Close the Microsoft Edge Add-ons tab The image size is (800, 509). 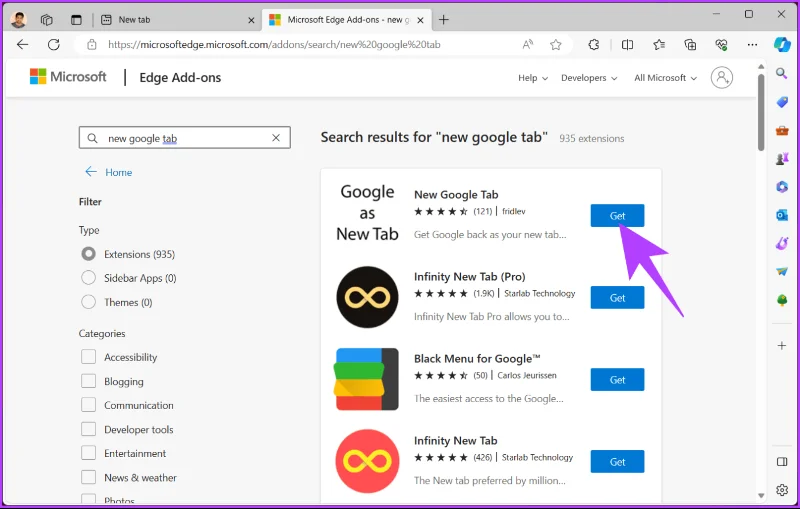pyautogui.click(x=420, y=20)
